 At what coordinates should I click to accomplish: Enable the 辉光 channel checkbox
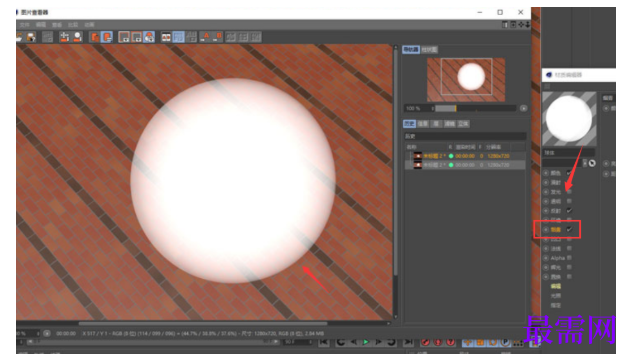569,267
